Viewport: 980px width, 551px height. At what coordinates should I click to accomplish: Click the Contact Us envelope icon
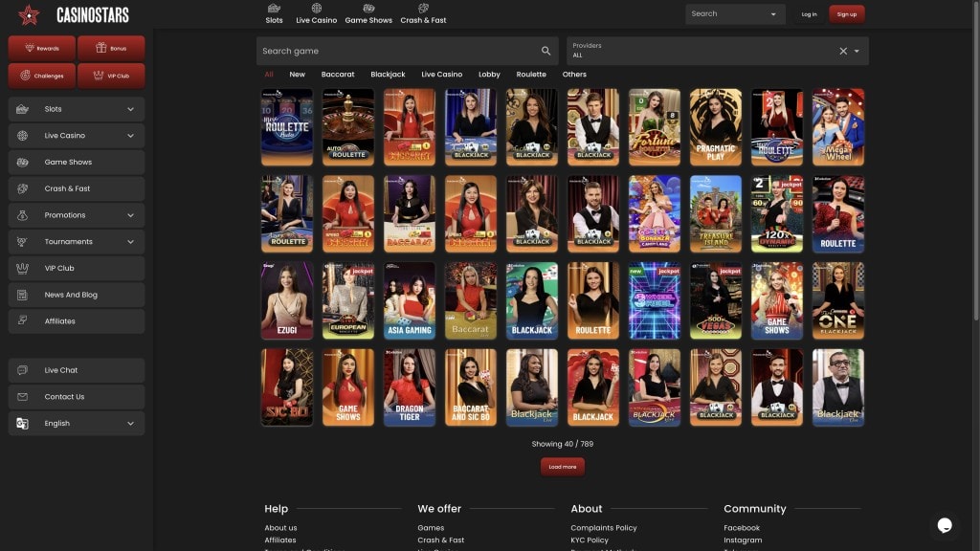point(23,397)
